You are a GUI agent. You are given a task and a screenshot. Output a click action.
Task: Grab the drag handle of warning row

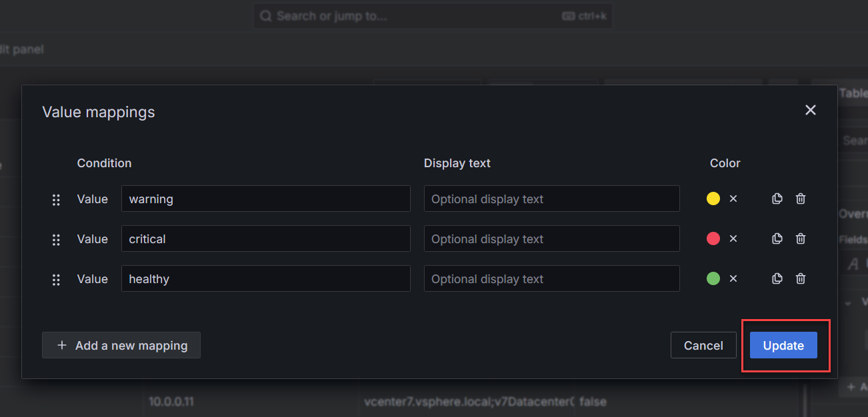coord(56,199)
